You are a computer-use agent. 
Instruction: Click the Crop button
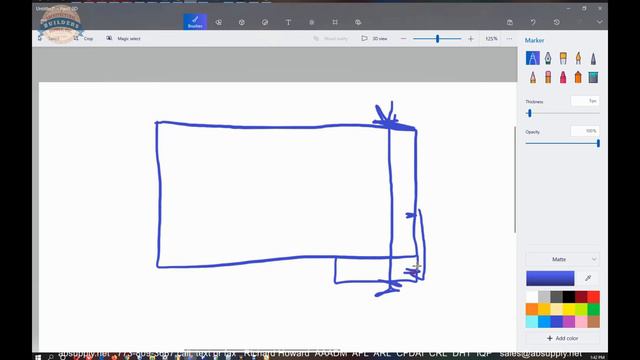tap(84, 38)
